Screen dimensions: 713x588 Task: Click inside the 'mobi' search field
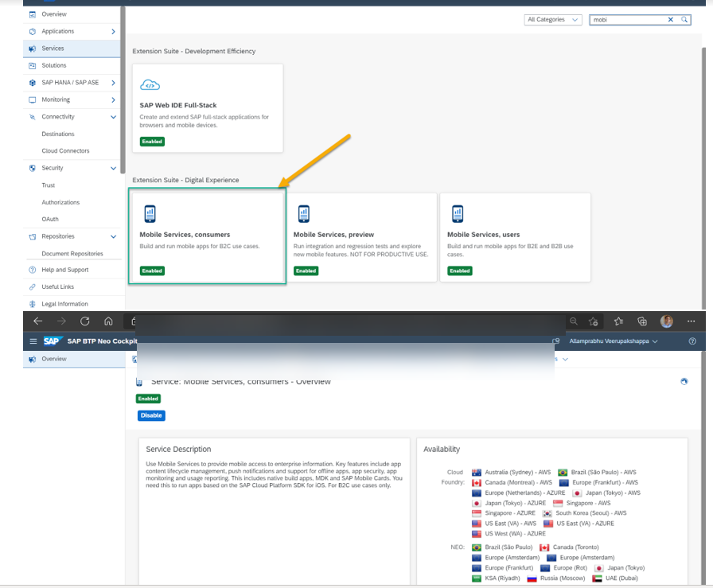629,20
